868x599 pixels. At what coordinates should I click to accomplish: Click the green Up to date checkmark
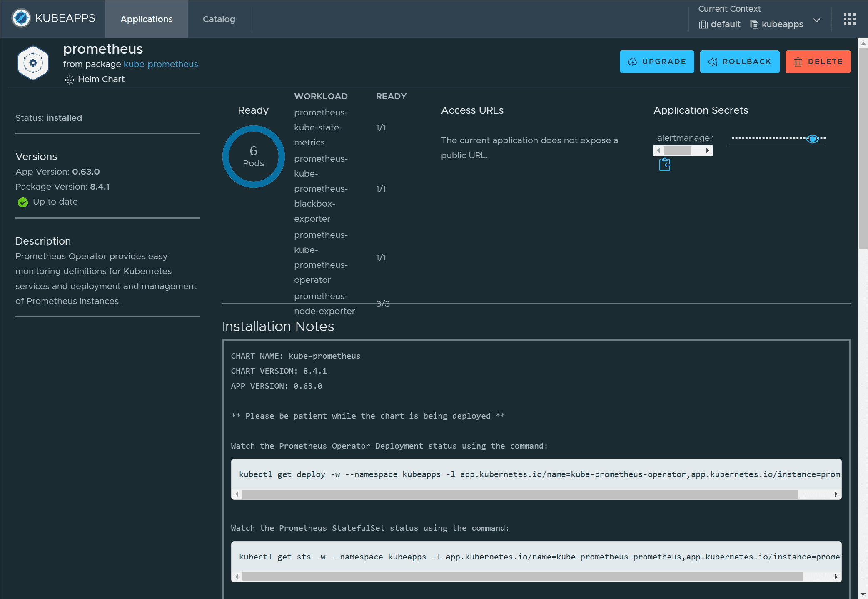coord(23,202)
